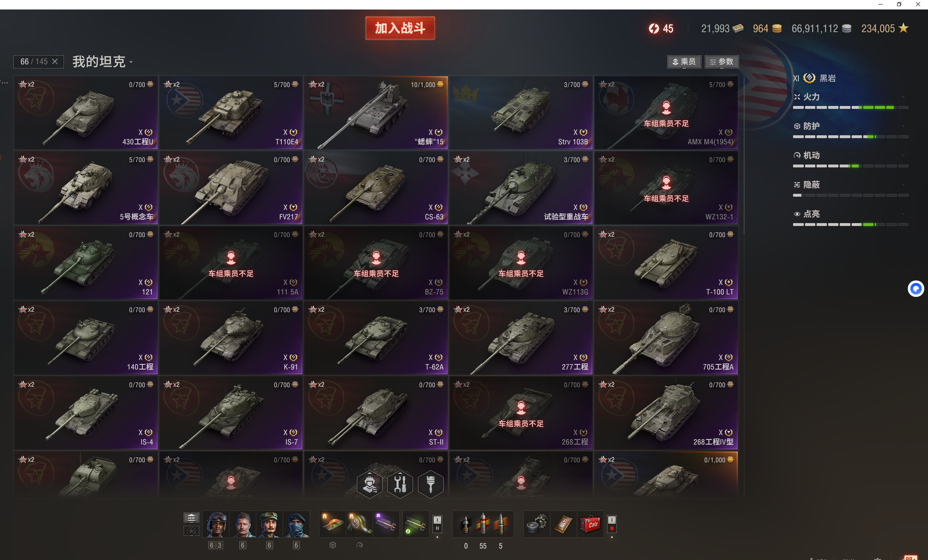Click the barracks building icon

pos(191,518)
